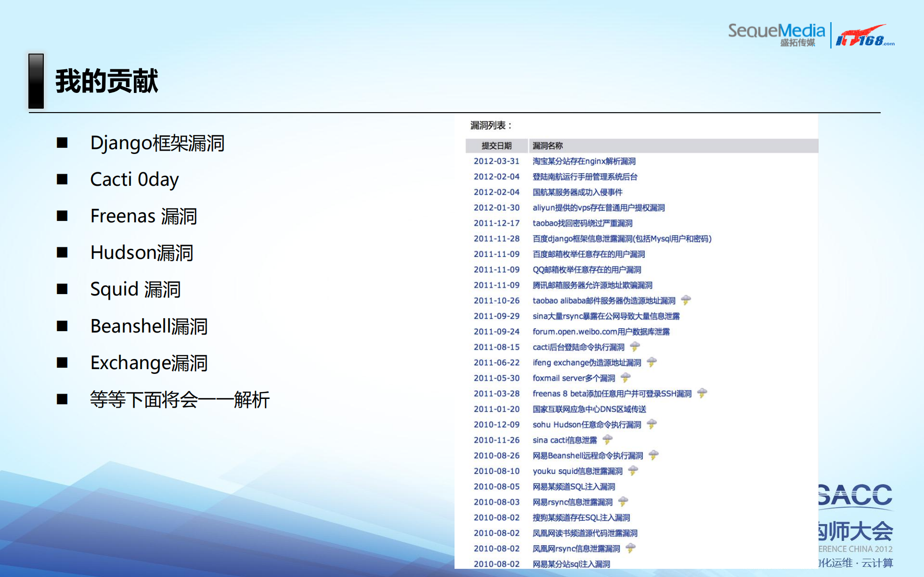Open the taobao找回密码绕过严重漏洞 link
This screenshot has height=577, width=924.
click(x=582, y=223)
